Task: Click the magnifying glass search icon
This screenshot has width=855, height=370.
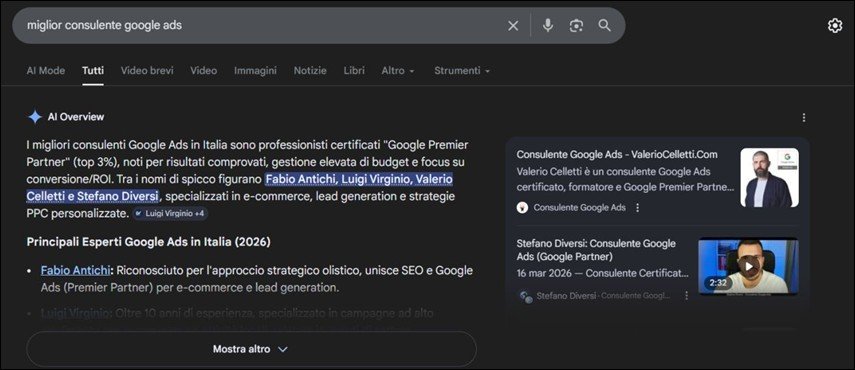Action: (604, 26)
